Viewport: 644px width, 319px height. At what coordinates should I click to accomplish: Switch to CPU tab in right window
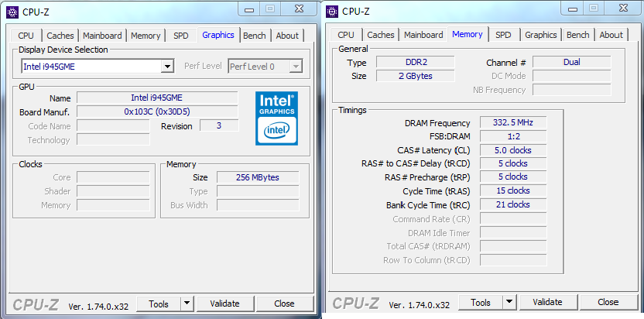click(346, 35)
